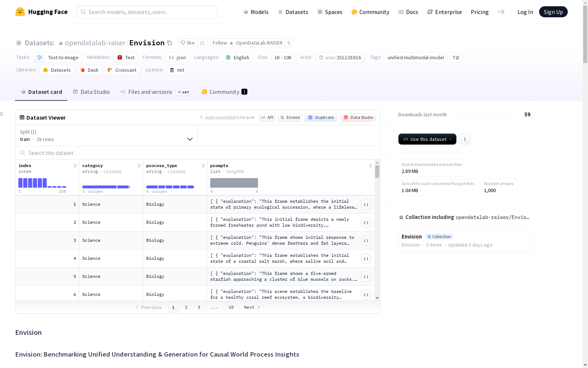588x368 pixels.
Task: Expand JSON for row 1 prompts
Action: (366, 205)
